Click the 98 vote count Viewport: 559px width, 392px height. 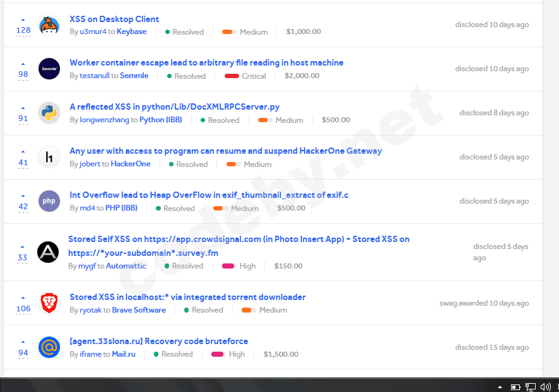(23, 74)
